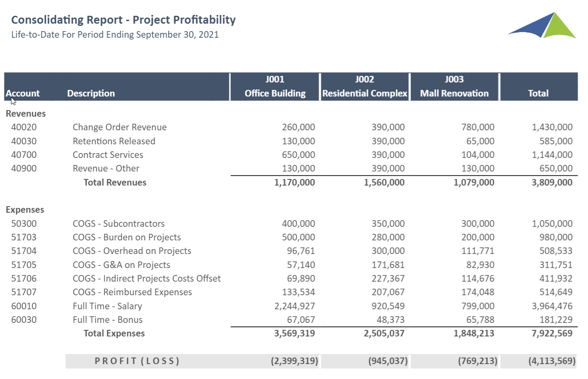588x379 pixels.
Task: Click the COGS - Burden on Projects description
Action: (x=127, y=237)
